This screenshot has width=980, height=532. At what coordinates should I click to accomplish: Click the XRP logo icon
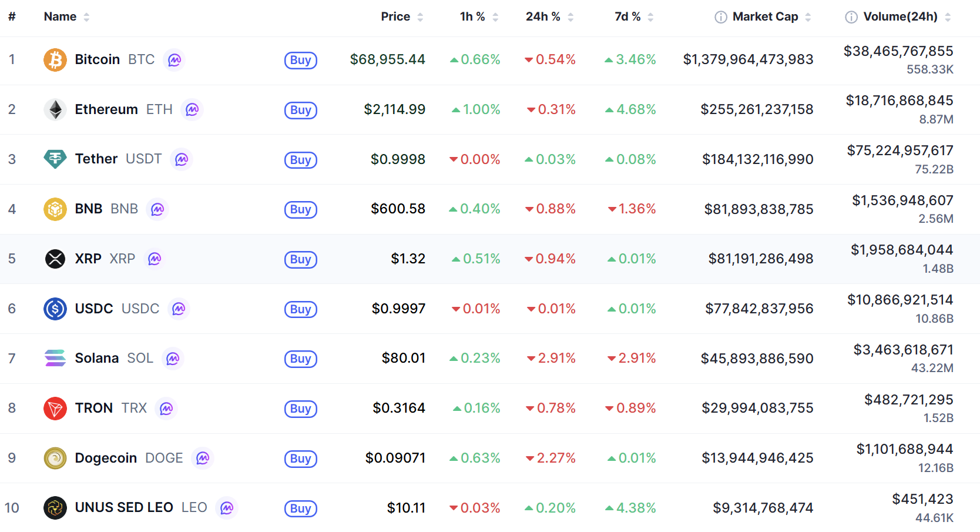[55, 259]
